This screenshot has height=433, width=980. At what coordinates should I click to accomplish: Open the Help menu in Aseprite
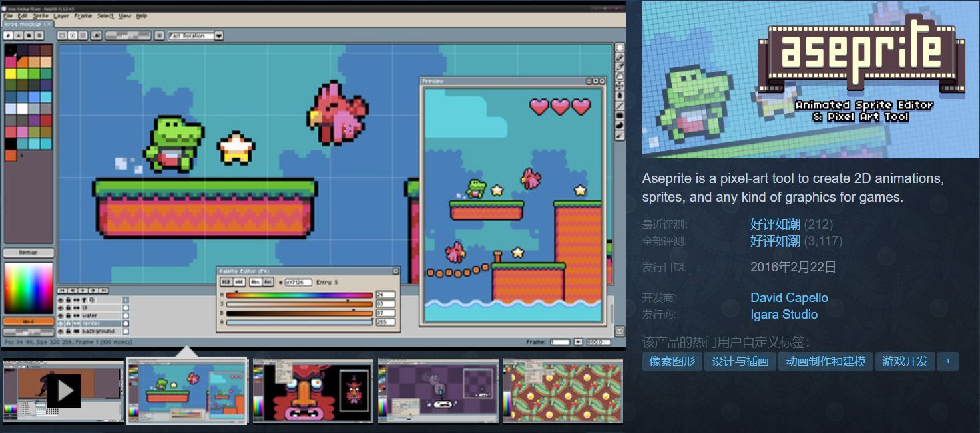pos(142,16)
